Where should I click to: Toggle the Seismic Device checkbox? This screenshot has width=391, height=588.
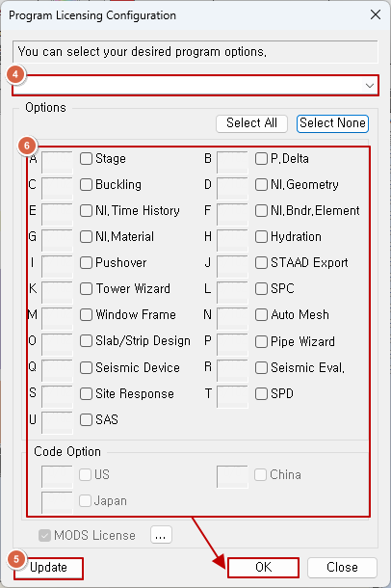(86, 367)
